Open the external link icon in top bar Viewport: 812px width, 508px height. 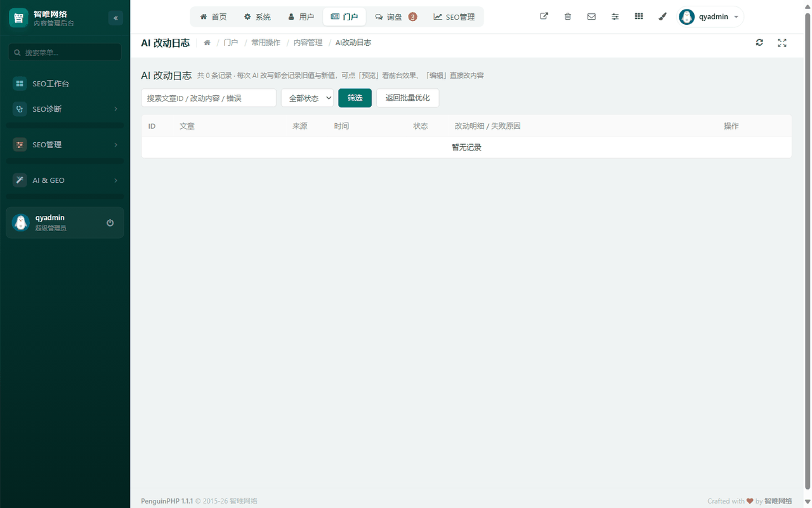click(x=544, y=17)
